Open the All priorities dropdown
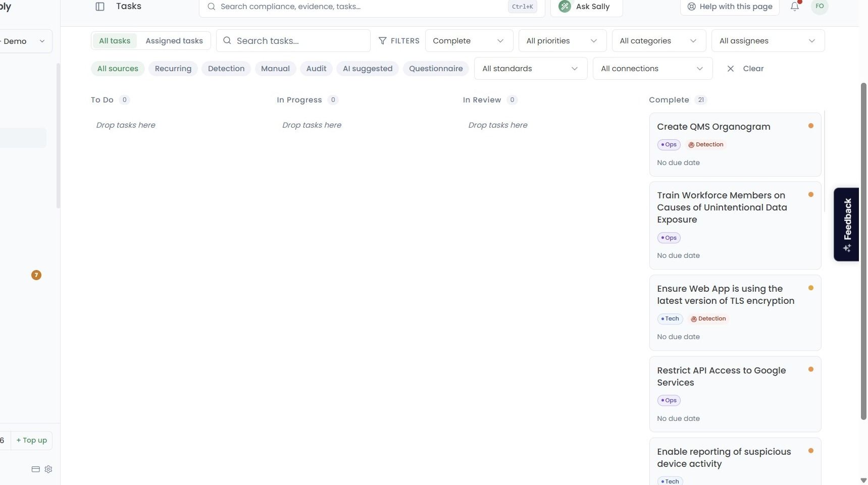 [x=563, y=41]
